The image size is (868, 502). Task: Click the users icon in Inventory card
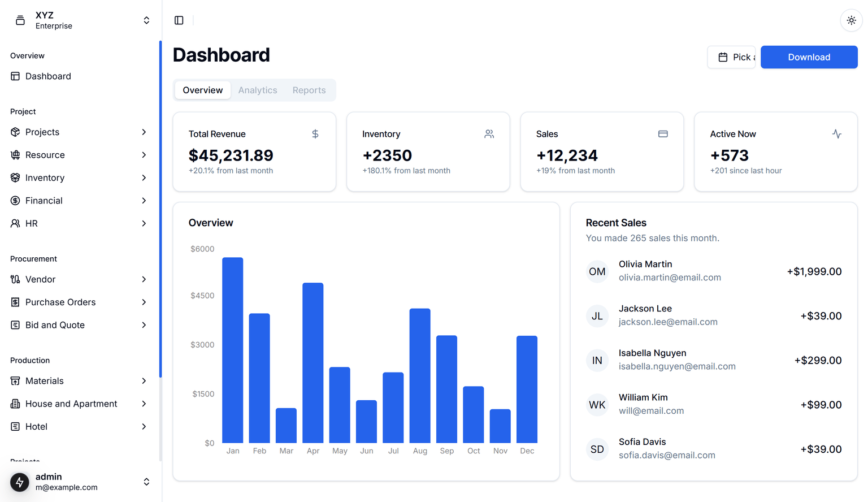[489, 134]
